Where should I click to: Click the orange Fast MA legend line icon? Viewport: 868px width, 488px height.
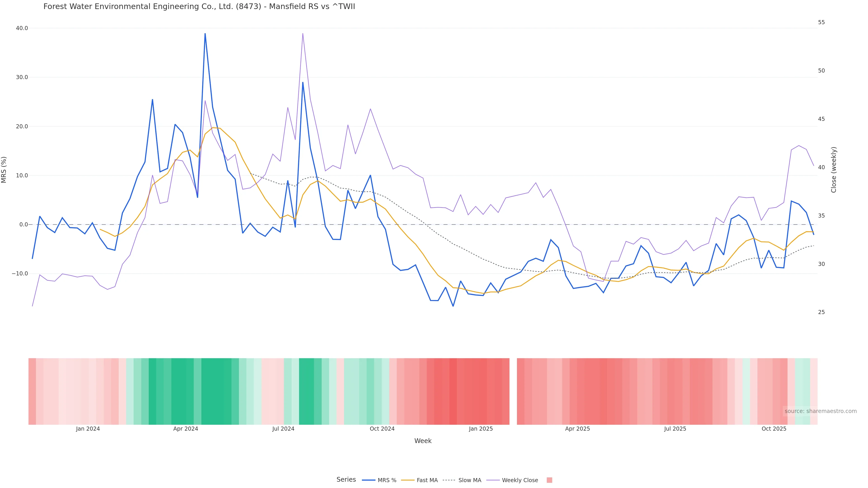[408, 480]
